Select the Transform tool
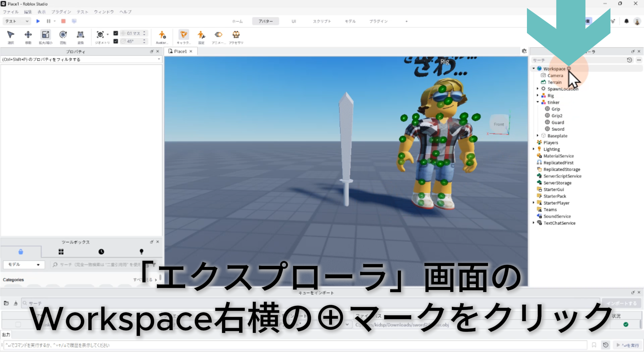Viewport: 644px width, 362px height. [80, 35]
